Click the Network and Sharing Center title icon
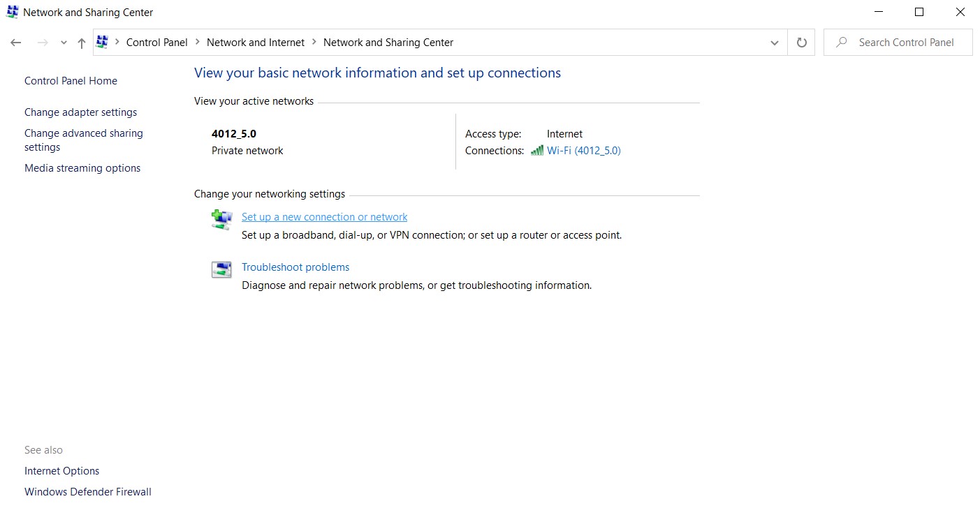980x515 pixels. [12, 12]
